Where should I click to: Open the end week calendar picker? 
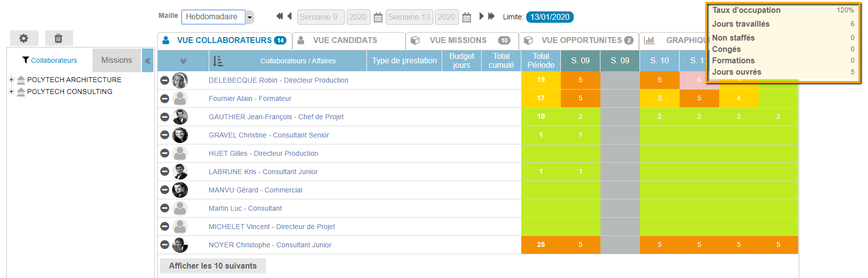[466, 17]
